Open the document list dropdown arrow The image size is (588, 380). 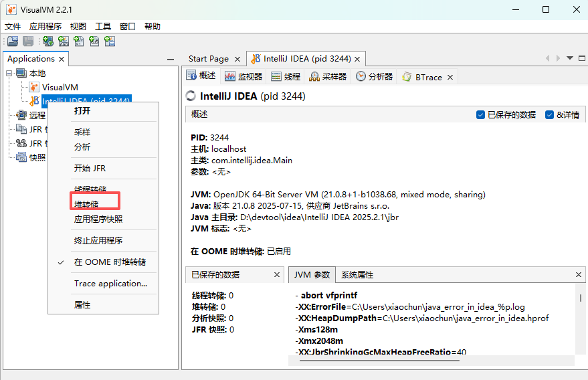point(570,58)
